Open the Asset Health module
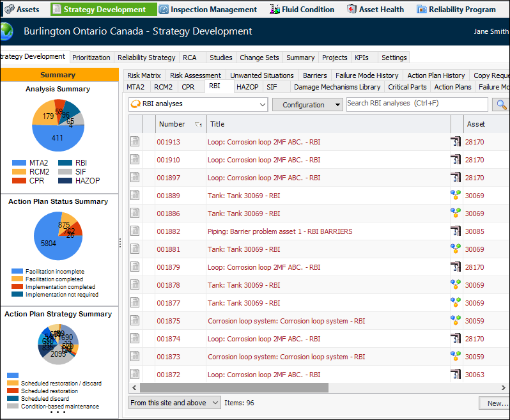Screen dimensions: 510x420 point(375,10)
